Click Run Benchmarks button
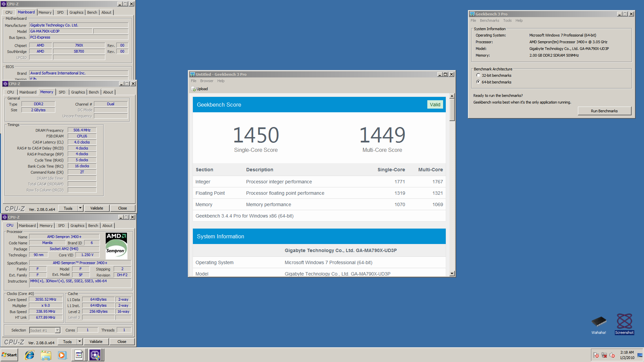The image size is (644, 362). point(604,111)
